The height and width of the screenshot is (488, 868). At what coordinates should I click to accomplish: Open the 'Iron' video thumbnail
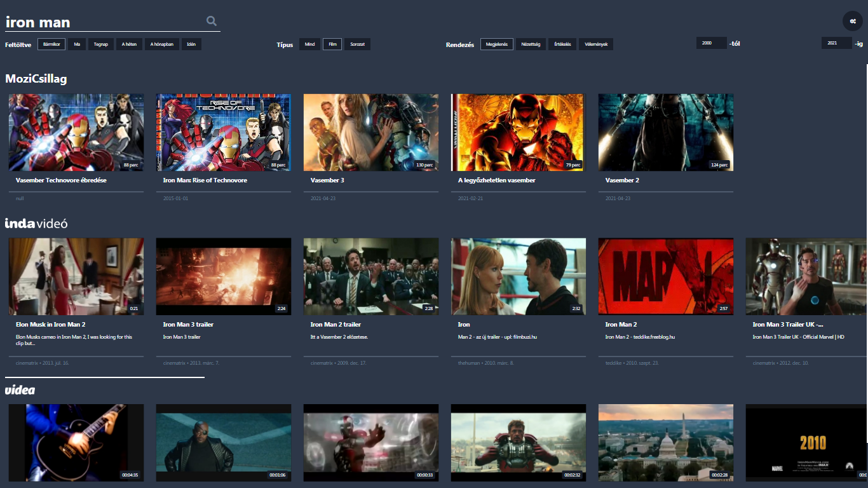(519, 276)
